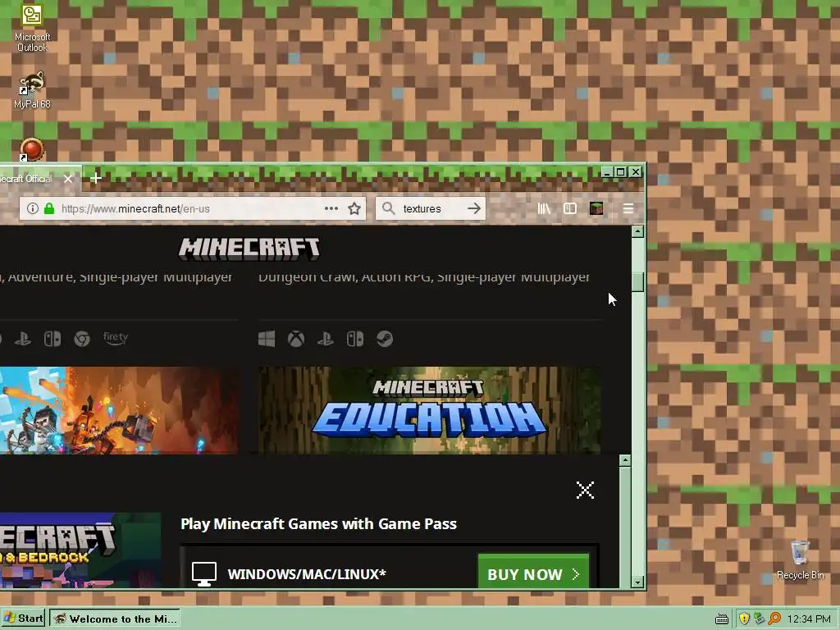Select PlayStation platform icon in left card
The height and width of the screenshot is (630, 840).
coord(22,339)
